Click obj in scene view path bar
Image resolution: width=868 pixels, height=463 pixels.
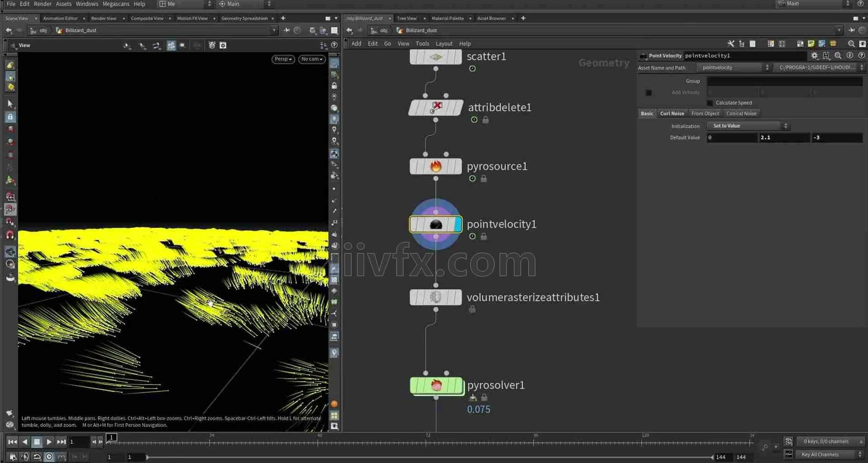pyautogui.click(x=43, y=30)
